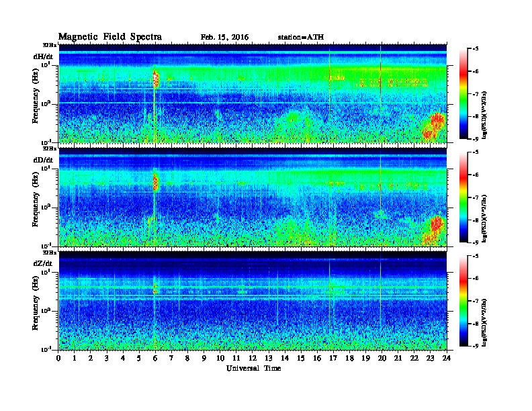532x411 pixels.
Task: Click the 10⁰ frequency tick of the dZ/dt panel
Action: point(46,311)
